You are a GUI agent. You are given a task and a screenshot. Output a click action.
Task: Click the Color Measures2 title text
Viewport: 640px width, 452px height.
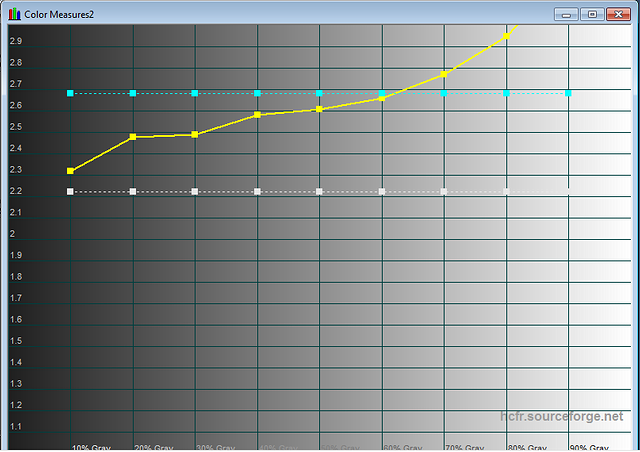click(x=59, y=15)
